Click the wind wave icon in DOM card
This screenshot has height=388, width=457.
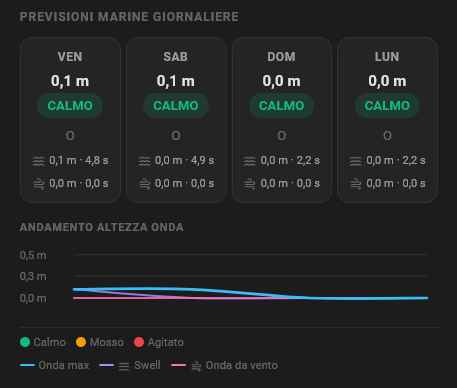pos(250,184)
